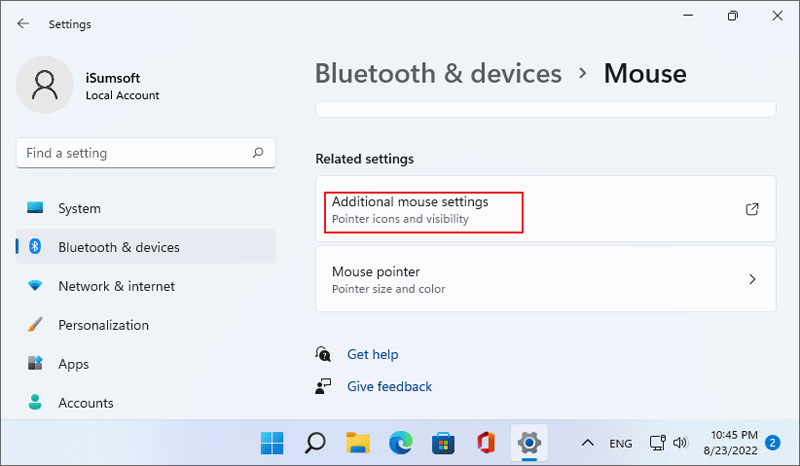Click the search magnifier in Find a setting

coord(258,153)
